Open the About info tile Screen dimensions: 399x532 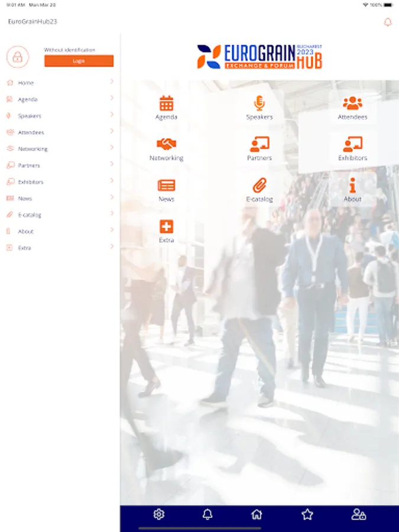tap(352, 190)
